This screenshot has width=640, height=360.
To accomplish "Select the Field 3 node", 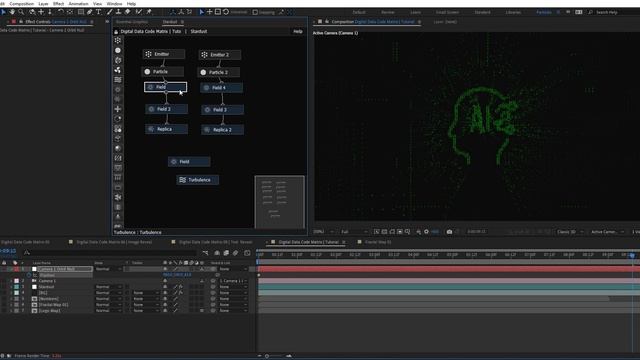I will point(223,110).
